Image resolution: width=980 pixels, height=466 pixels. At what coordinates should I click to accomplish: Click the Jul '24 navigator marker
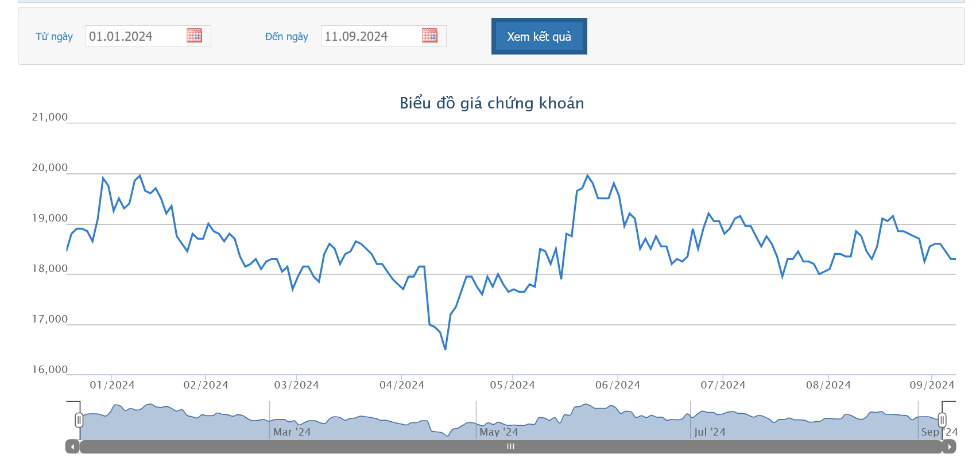pos(710,432)
